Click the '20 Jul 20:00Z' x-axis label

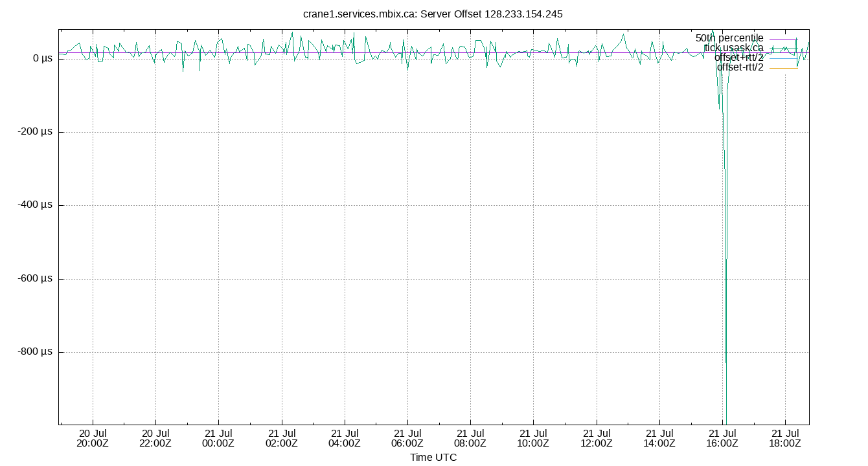(x=93, y=438)
